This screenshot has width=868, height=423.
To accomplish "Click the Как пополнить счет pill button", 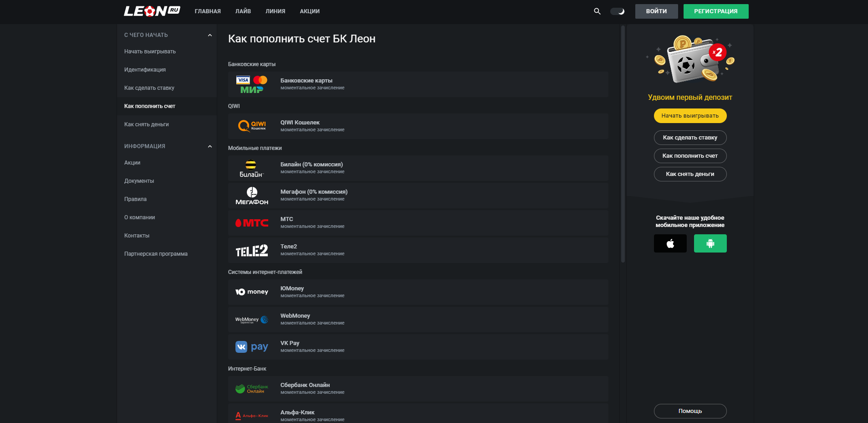I will pos(690,156).
